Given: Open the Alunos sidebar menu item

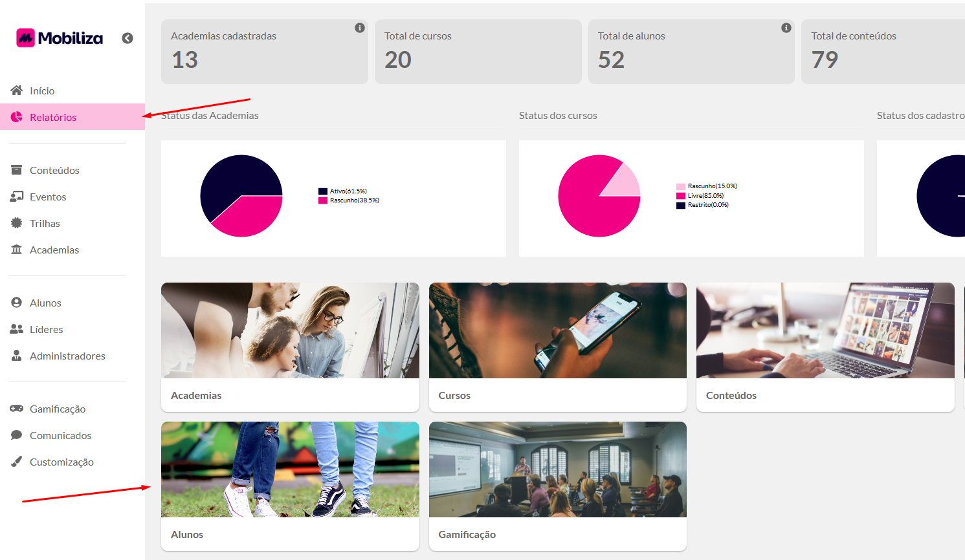Looking at the screenshot, I should pyautogui.click(x=45, y=303).
